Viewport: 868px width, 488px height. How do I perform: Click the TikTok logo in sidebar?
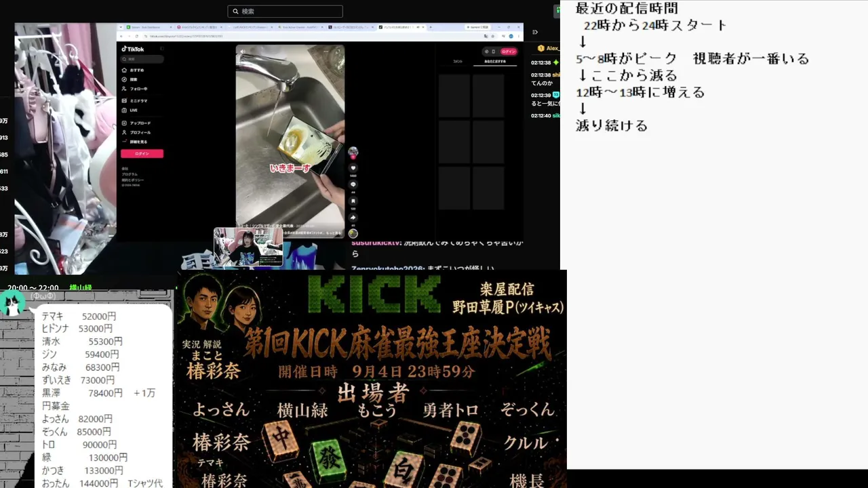tap(133, 49)
